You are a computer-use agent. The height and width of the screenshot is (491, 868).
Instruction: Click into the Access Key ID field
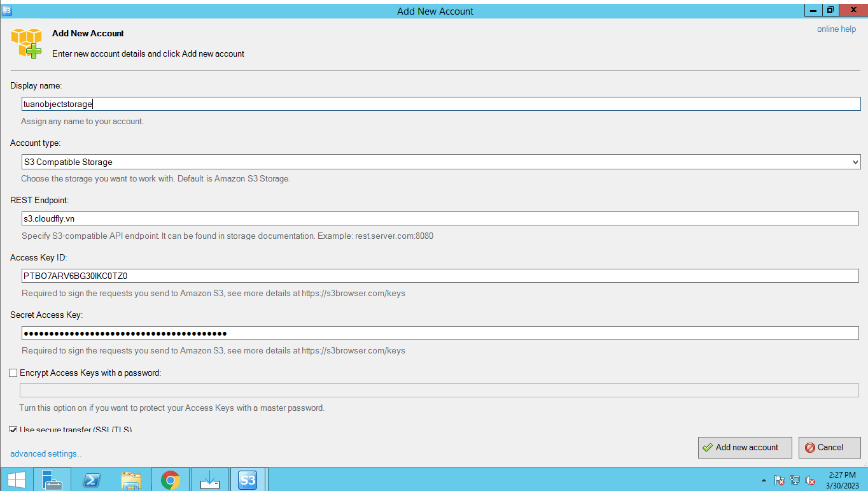click(x=440, y=276)
